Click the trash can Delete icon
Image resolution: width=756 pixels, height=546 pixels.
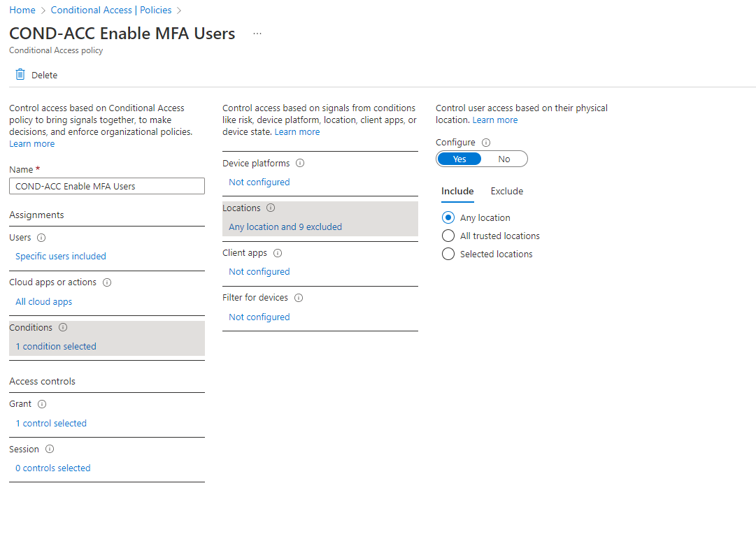pyautogui.click(x=20, y=75)
